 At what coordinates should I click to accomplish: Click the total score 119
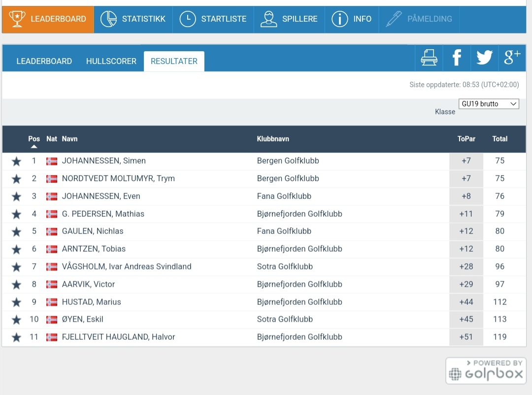pos(500,337)
